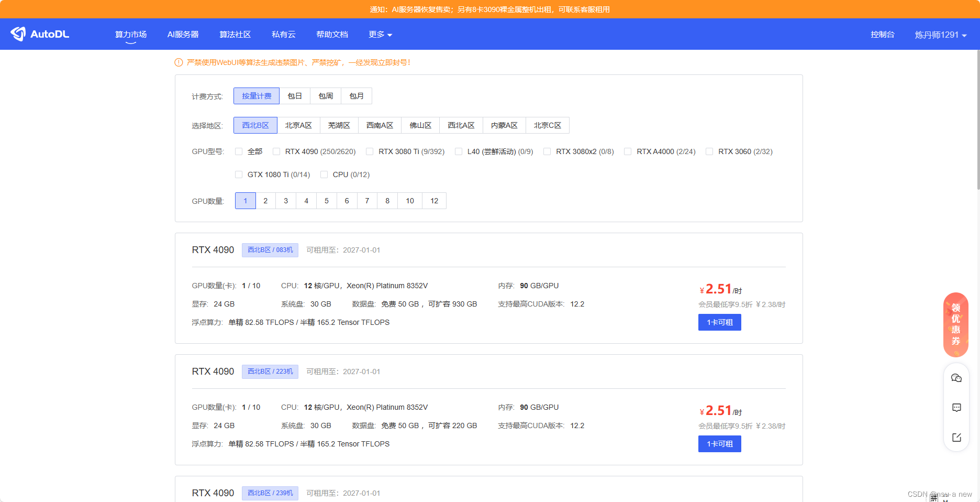
Task: Click the AutoDL logo
Action: [x=40, y=34]
